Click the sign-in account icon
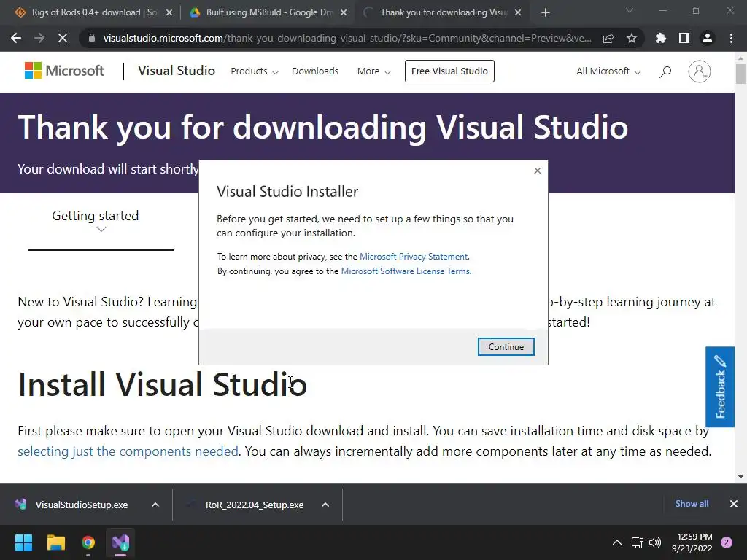 coord(700,71)
